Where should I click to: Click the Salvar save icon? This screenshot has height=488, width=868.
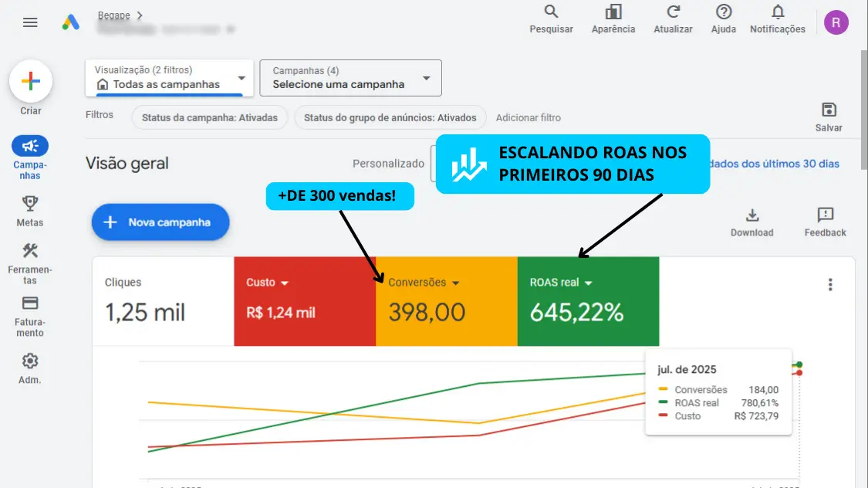tap(829, 110)
